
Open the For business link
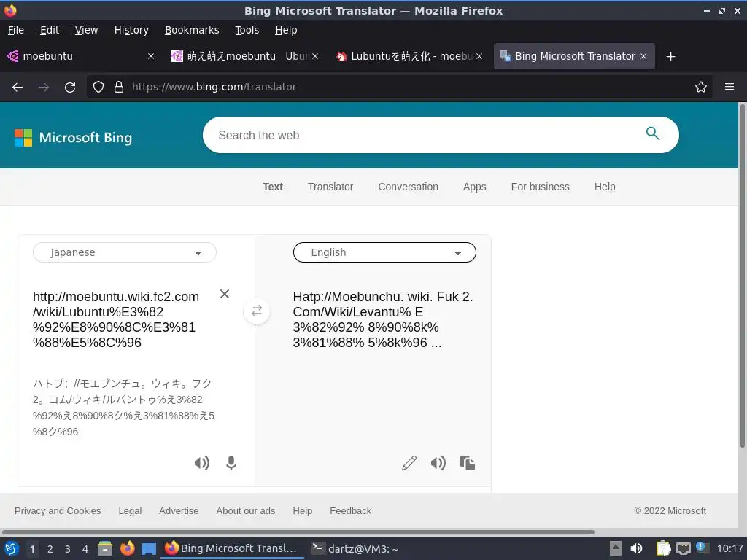pos(541,187)
